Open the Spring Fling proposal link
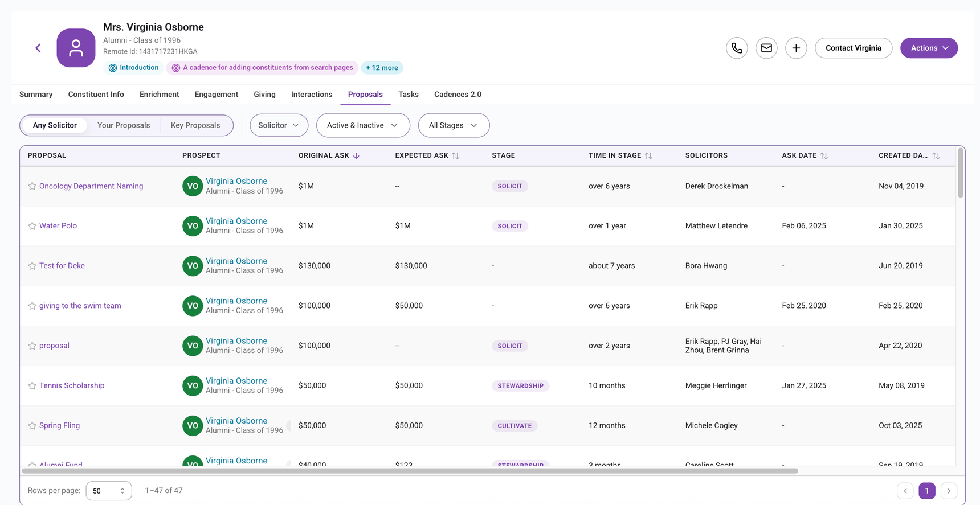This screenshot has height=505, width=980. tap(59, 425)
